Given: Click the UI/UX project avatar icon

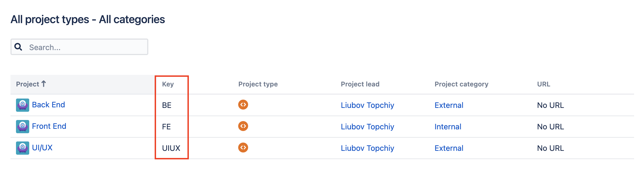Looking at the screenshot, I should pos(22,148).
